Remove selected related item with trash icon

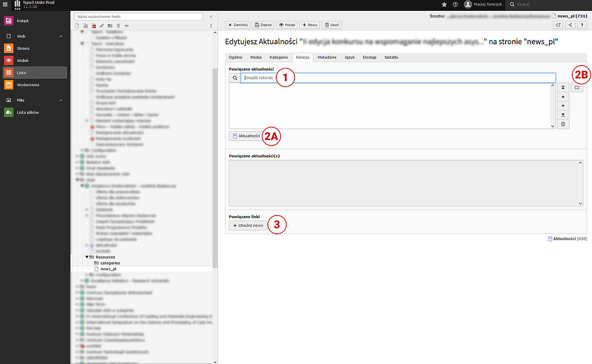563,124
